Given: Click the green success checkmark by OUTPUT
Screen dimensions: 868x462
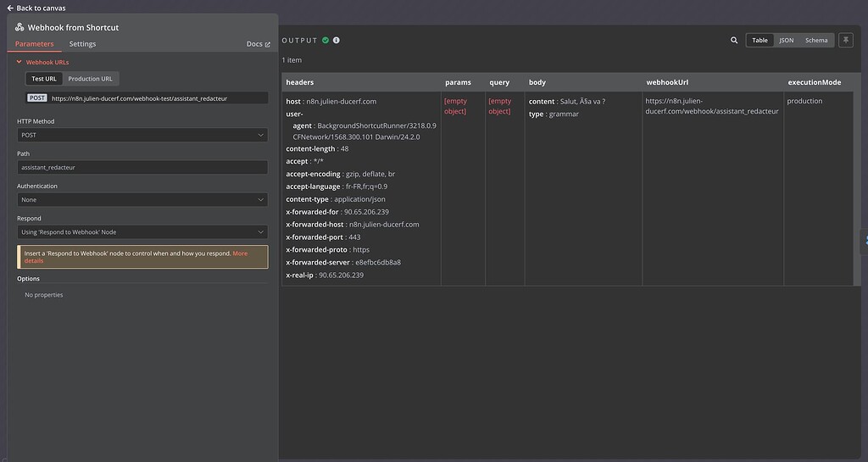Looking at the screenshot, I should (325, 40).
